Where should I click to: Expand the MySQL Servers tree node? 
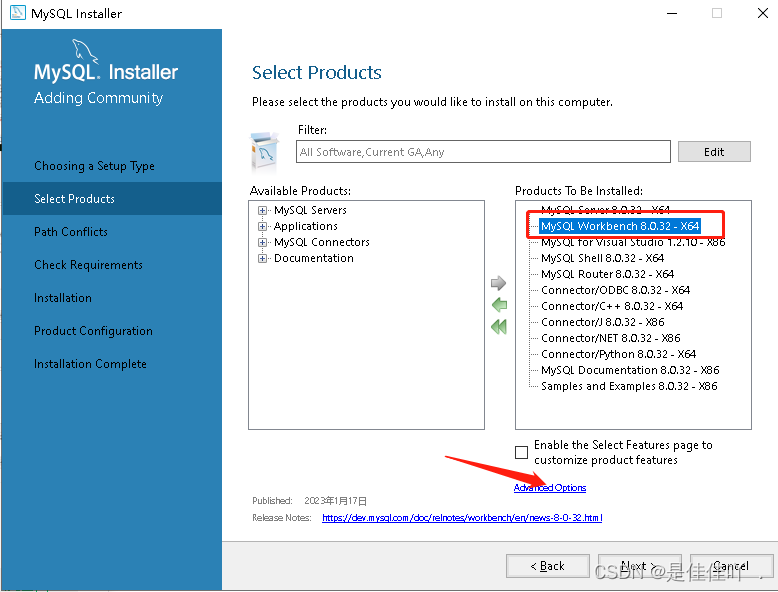pos(262,210)
